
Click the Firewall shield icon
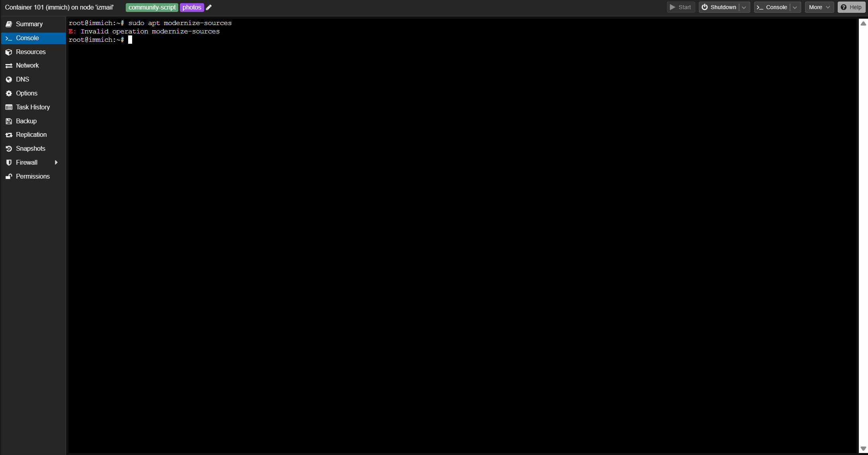(9, 163)
